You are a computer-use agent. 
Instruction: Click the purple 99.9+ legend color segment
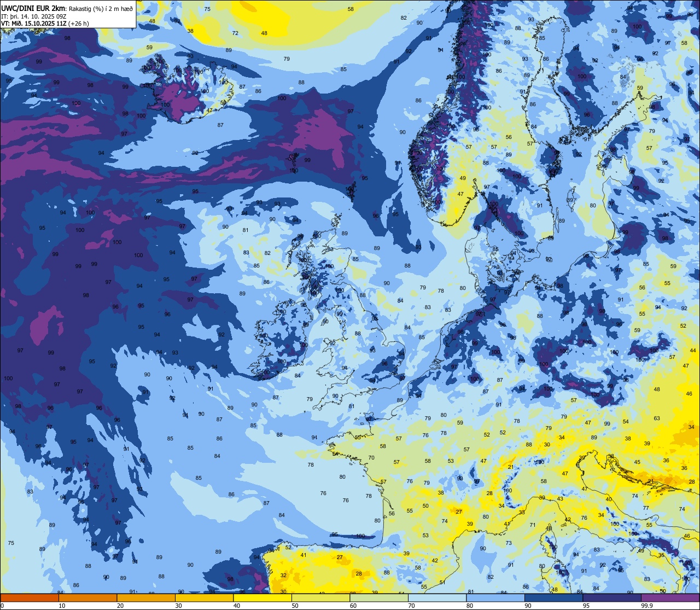(x=670, y=597)
